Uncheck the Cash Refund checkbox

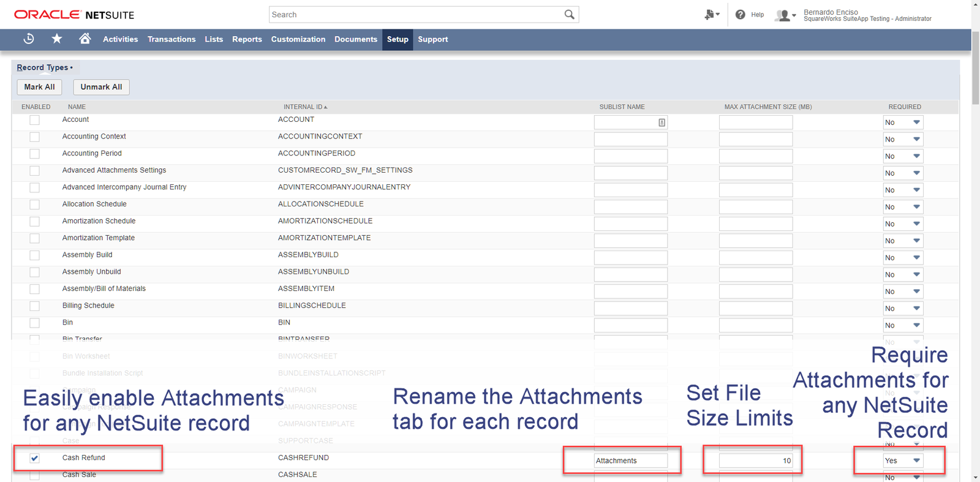click(34, 458)
